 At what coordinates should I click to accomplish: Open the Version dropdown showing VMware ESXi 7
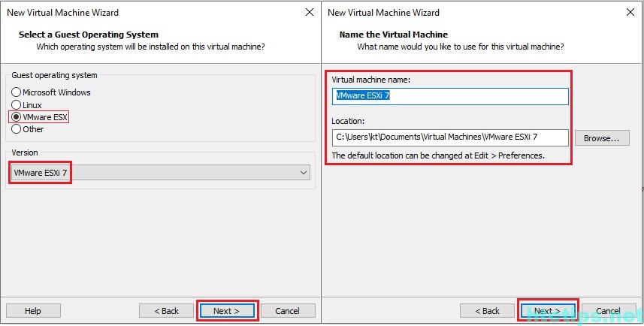[x=161, y=173]
